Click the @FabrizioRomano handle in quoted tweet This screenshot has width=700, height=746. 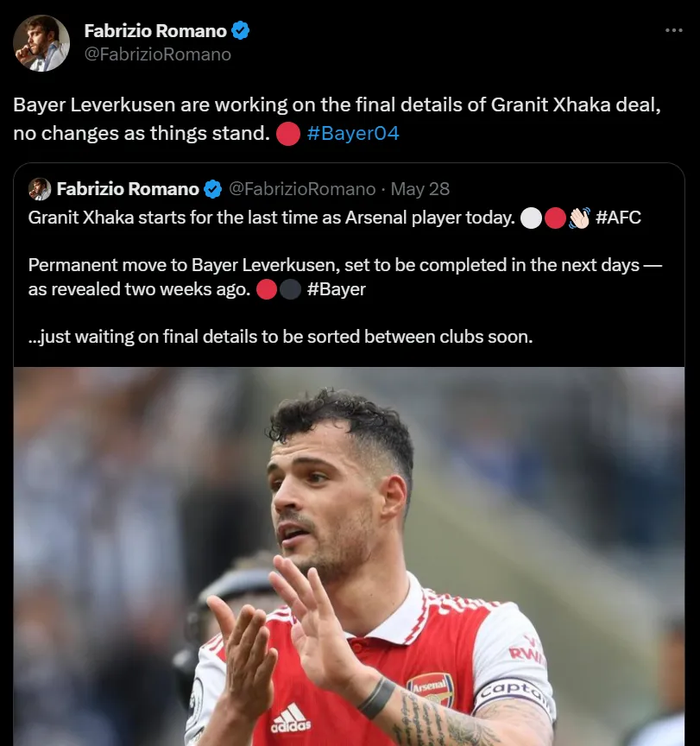pyautogui.click(x=302, y=188)
